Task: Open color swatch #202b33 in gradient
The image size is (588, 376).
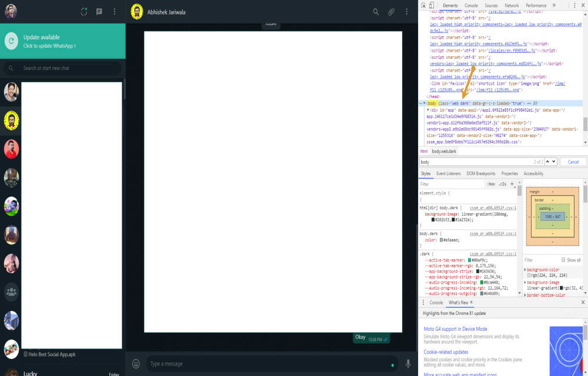Action: (x=433, y=220)
